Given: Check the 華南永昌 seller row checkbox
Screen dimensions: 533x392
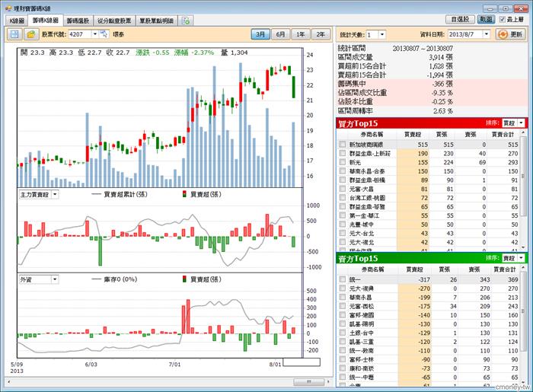Looking at the screenshot, I should point(343,297).
